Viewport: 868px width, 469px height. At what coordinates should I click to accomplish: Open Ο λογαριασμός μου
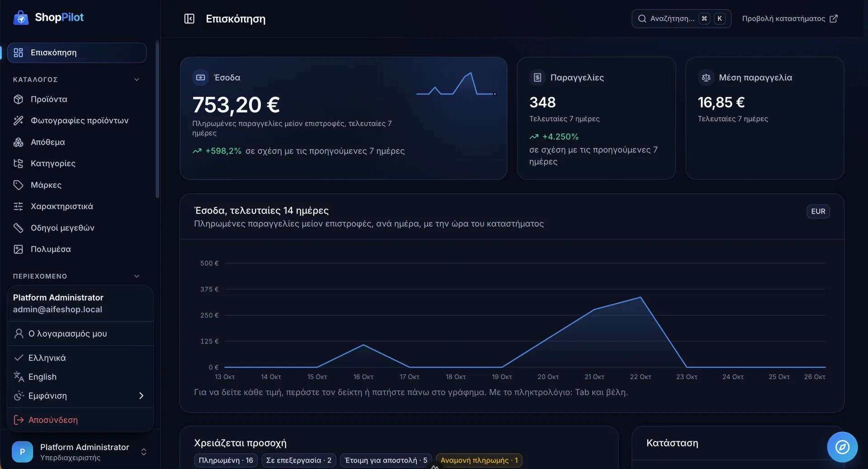click(x=80, y=333)
